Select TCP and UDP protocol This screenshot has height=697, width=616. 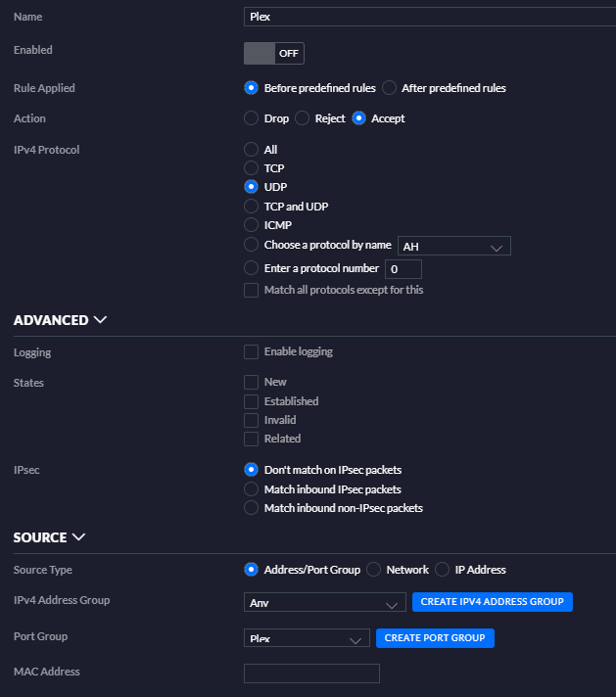point(251,207)
